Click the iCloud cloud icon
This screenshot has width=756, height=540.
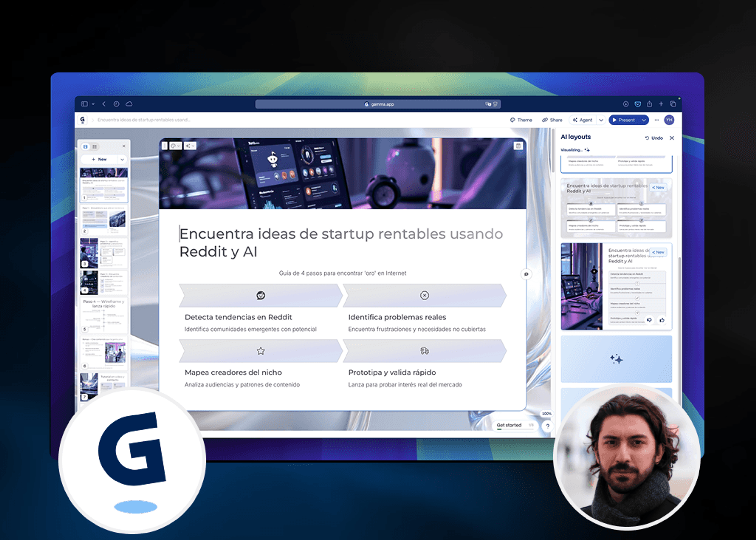click(129, 104)
